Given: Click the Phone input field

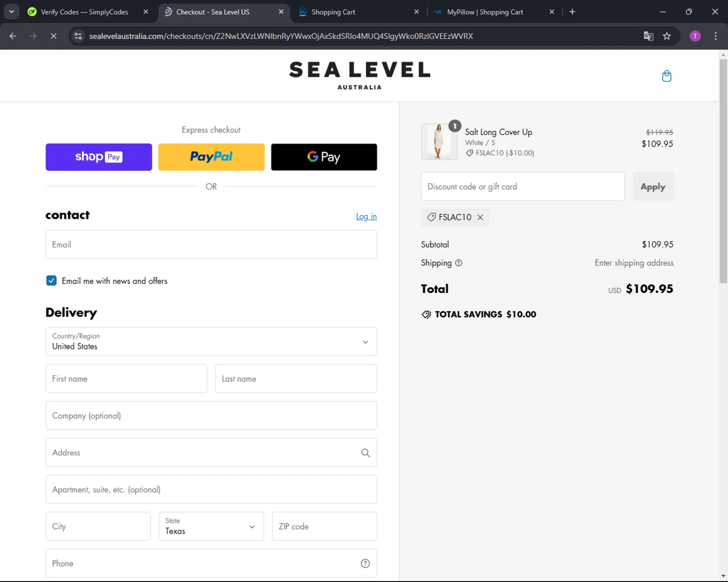Looking at the screenshot, I should 211,563.
